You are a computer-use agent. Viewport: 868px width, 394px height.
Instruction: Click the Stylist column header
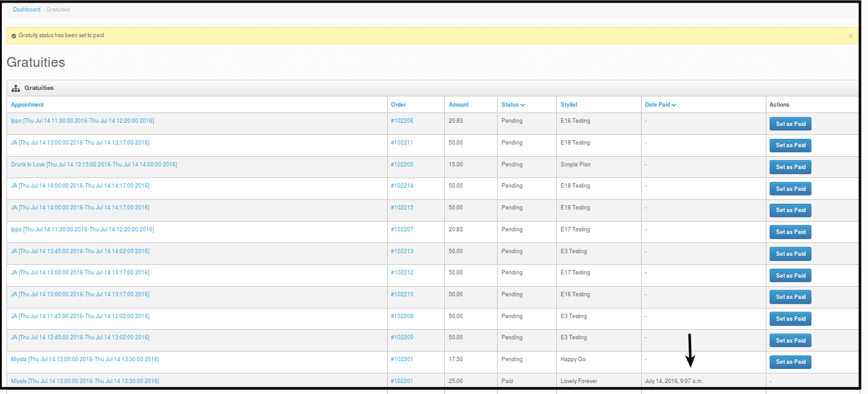point(569,105)
